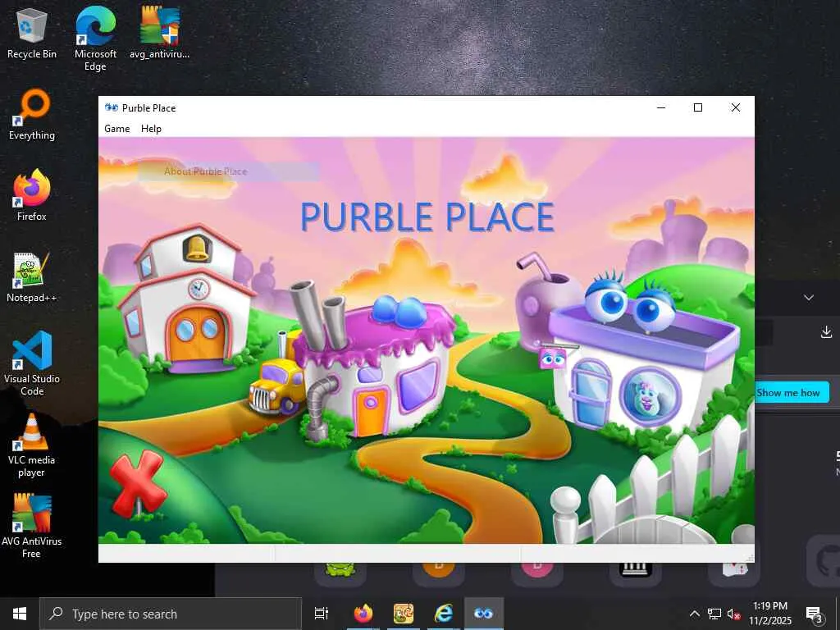Open the notification center icon
Image resolution: width=840 pixels, height=630 pixels.
point(815,614)
